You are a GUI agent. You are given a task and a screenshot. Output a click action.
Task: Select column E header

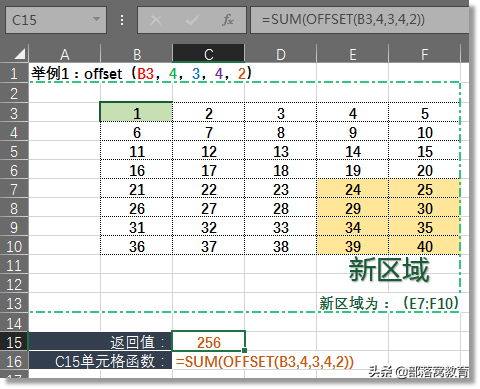coord(353,54)
